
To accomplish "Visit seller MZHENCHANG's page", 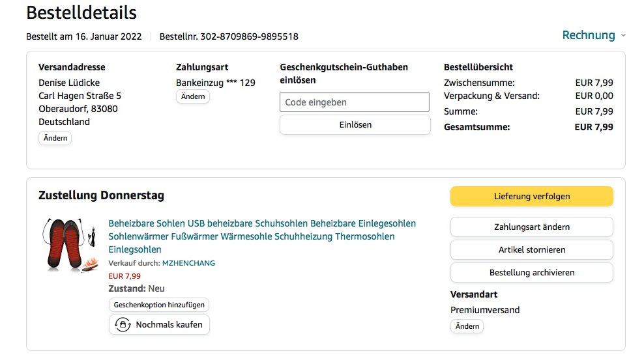I will tap(188, 263).
